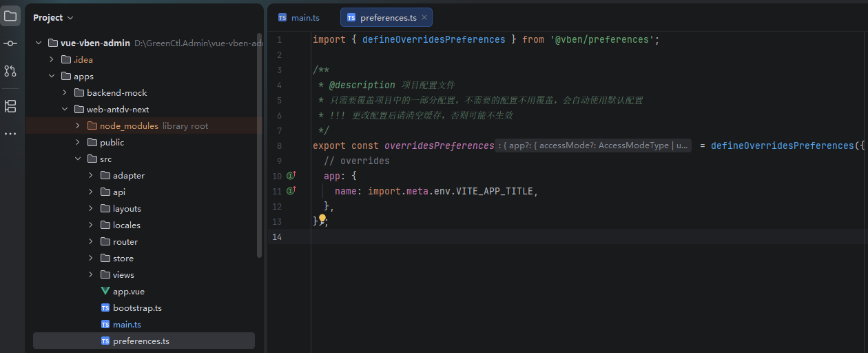This screenshot has width=868, height=353.
Task: Open the Pull Requests tool window icon
Action: coord(10,71)
